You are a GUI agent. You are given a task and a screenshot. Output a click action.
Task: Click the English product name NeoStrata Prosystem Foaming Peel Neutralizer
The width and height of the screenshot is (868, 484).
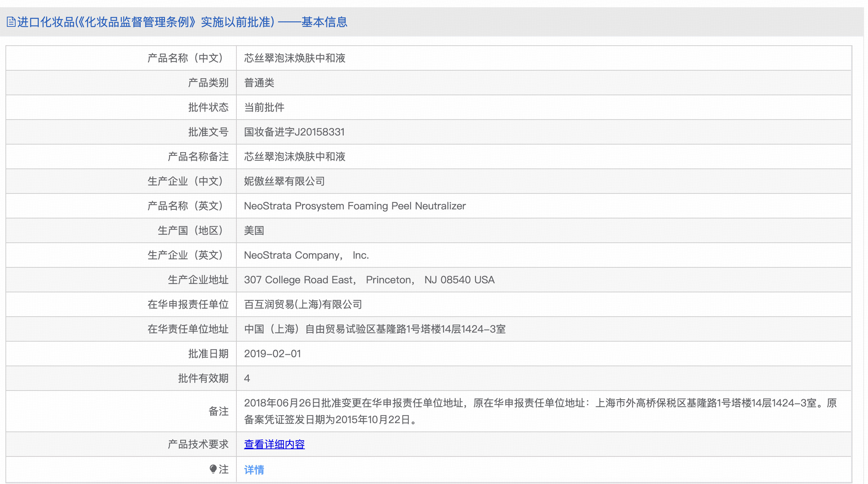click(355, 206)
